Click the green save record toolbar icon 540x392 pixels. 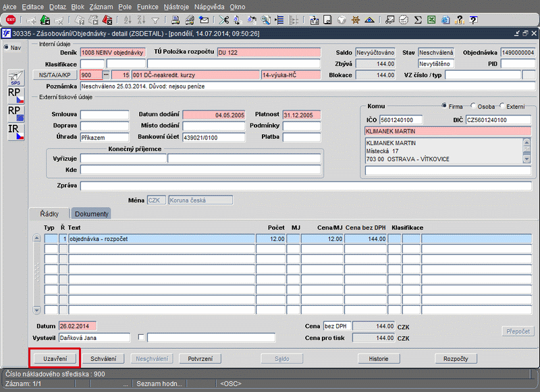pyautogui.click(x=45, y=20)
